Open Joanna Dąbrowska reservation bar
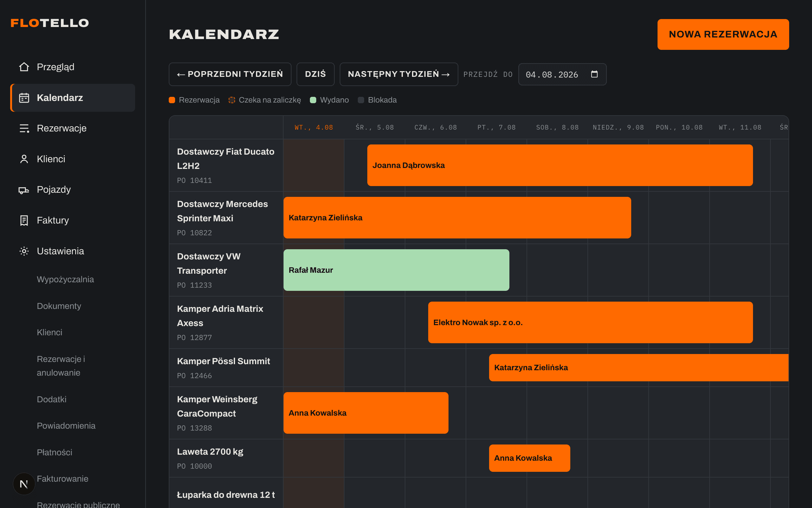Image resolution: width=812 pixels, height=508 pixels. (x=560, y=165)
